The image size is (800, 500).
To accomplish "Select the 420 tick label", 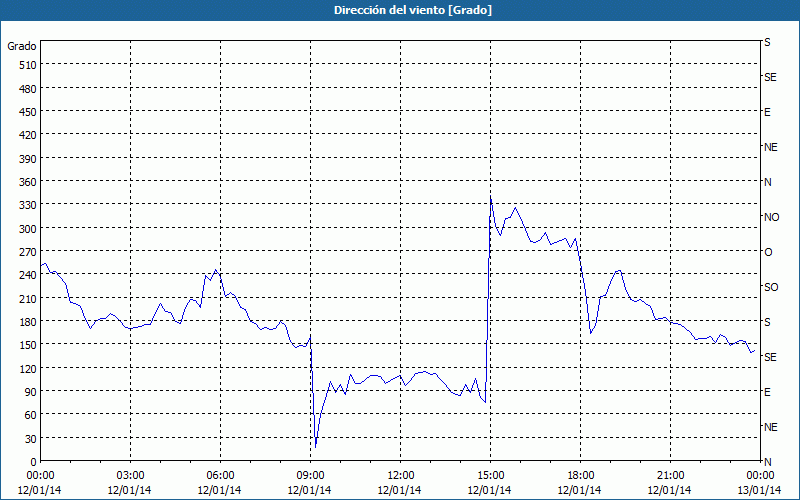I will (28, 135).
